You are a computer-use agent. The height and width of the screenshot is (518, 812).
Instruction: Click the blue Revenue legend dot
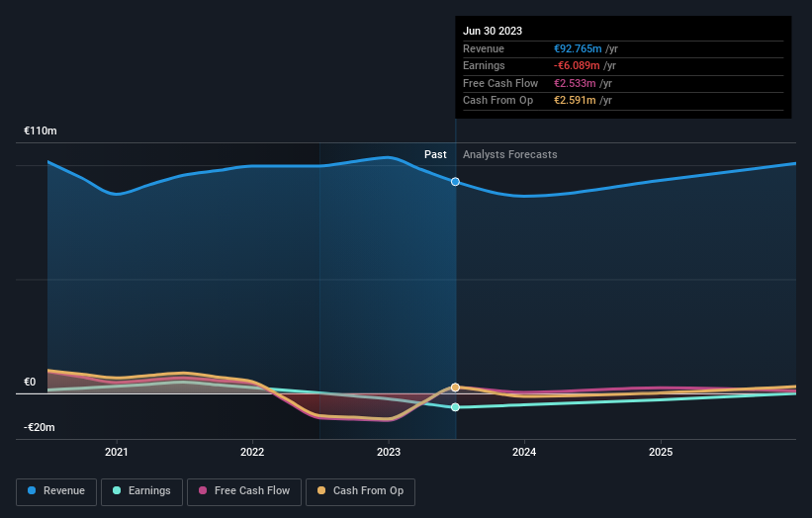click(x=32, y=490)
